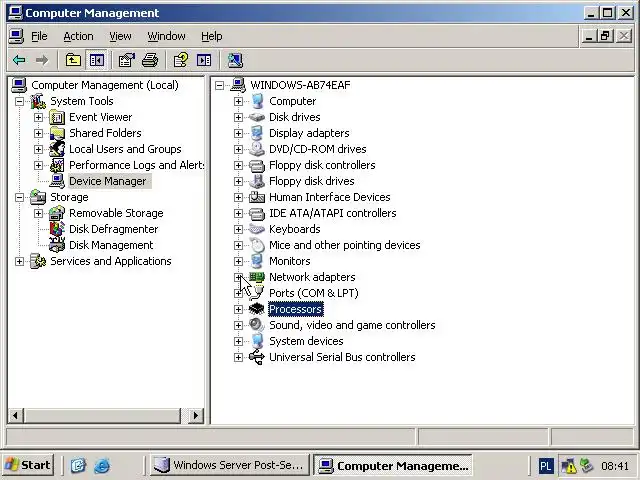Expand the System devices category
This screenshot has height=480, width=640.
[x=238, y=341]
